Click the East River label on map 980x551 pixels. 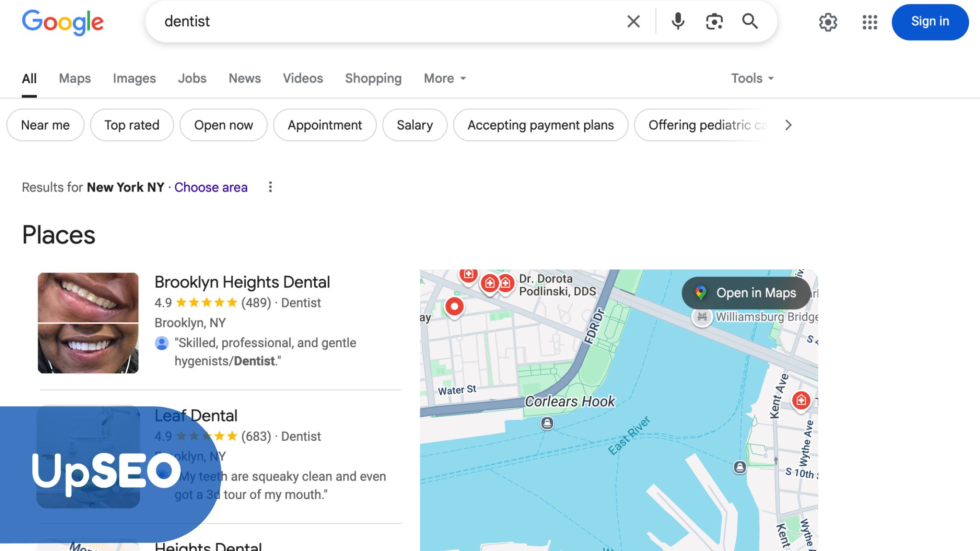coord(629,436)
